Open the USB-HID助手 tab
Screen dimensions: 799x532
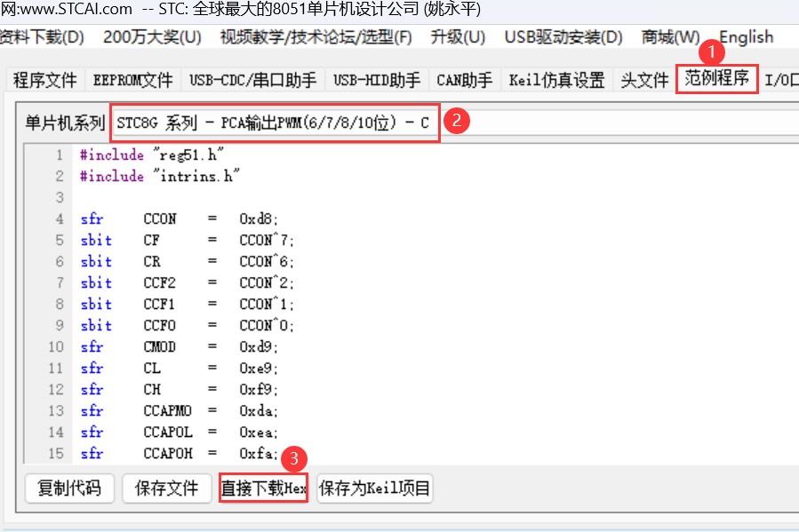tap(377, 80)
